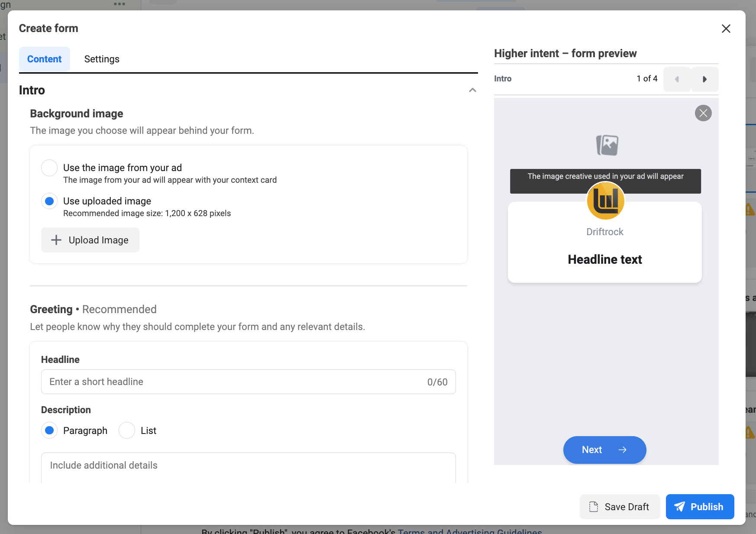The image size is (756, 534).
Task: Close the Create form dialog
Action: pyautogui.click(x=726, y=29)
